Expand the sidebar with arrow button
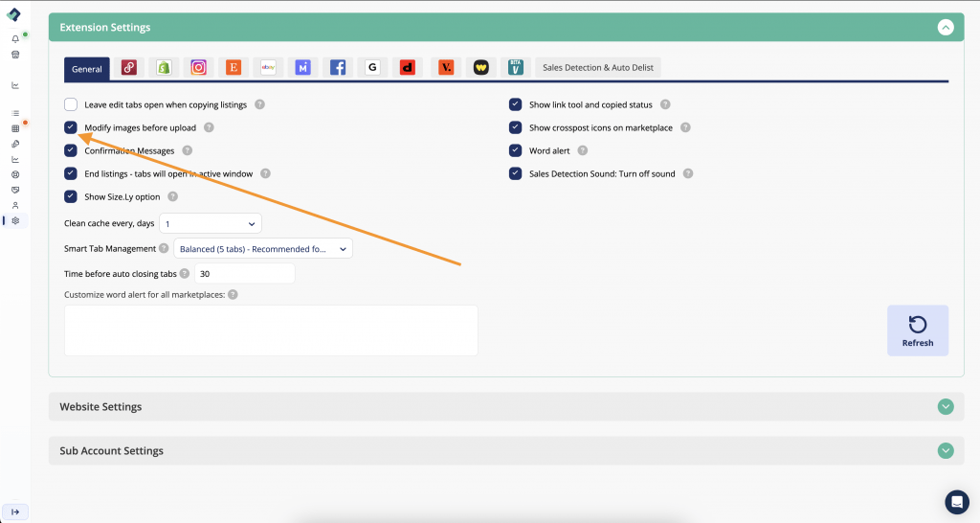Viewport: 980px width, 523px height. click(x=15, y=512)
